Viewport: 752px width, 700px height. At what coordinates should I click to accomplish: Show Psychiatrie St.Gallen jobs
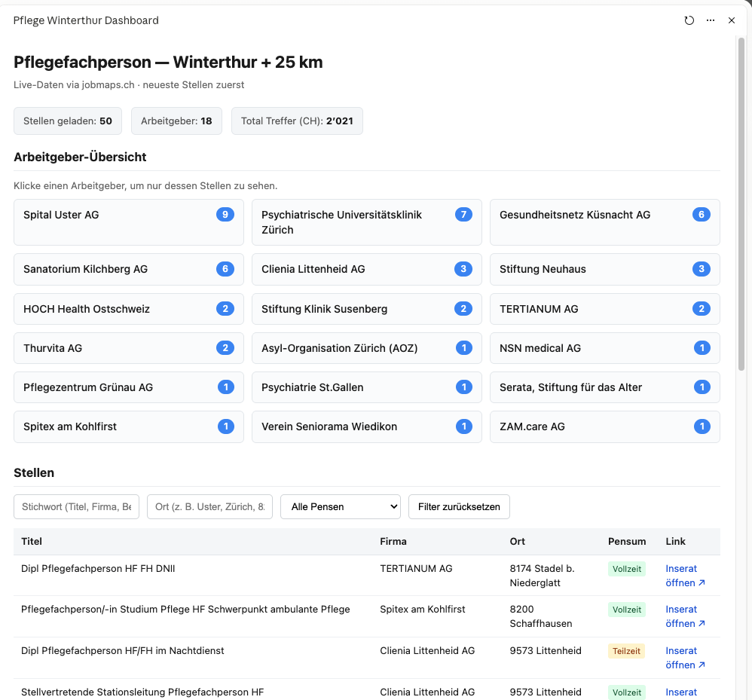coord(367,387)
